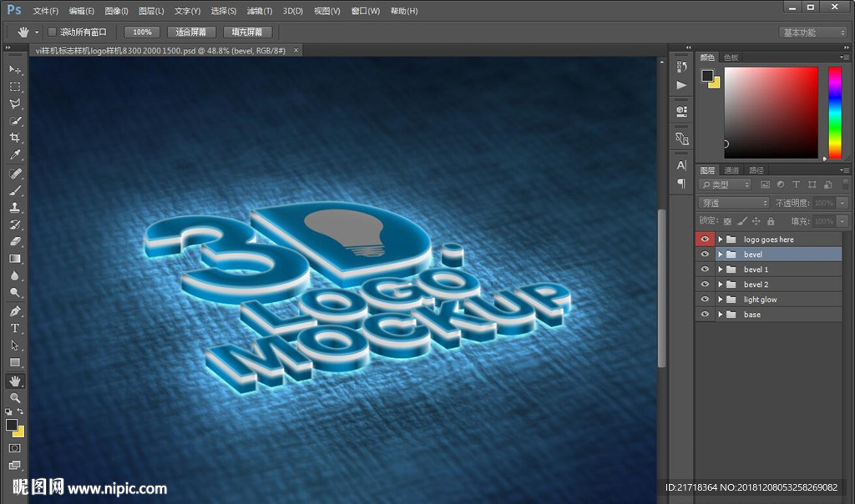Enable the scroll all windows checkbox

(52, 33)
